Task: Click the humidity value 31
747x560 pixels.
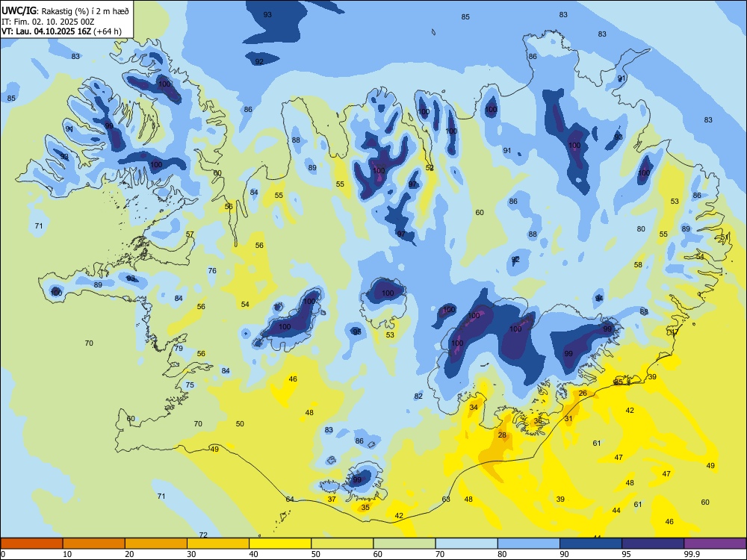Action: coord(568,418)
